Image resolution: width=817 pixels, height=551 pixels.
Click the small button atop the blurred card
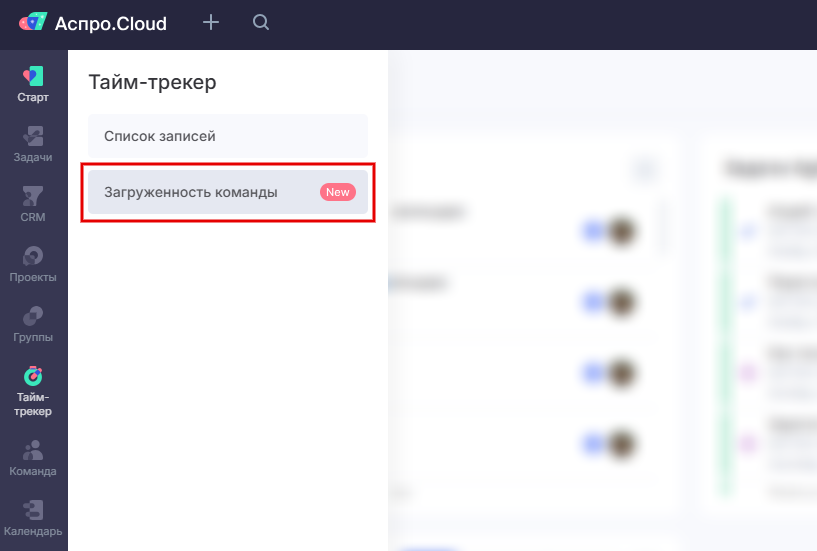tap(646, 170)
